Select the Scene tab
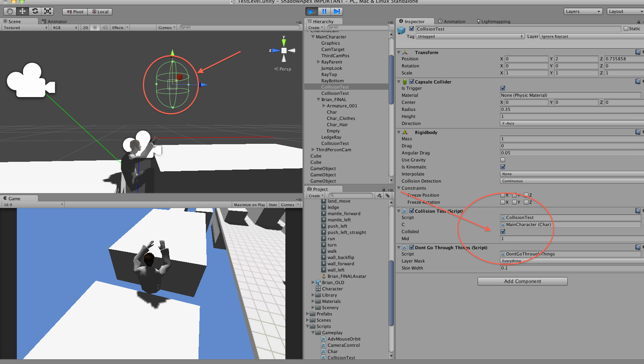 (19, 22)
